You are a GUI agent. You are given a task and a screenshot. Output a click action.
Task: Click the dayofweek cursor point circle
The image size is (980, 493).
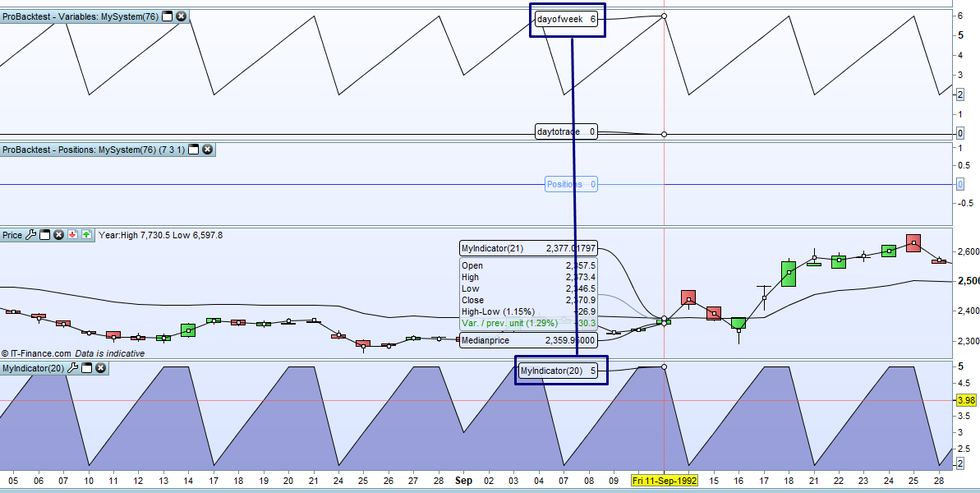click(x=664, y=16)
